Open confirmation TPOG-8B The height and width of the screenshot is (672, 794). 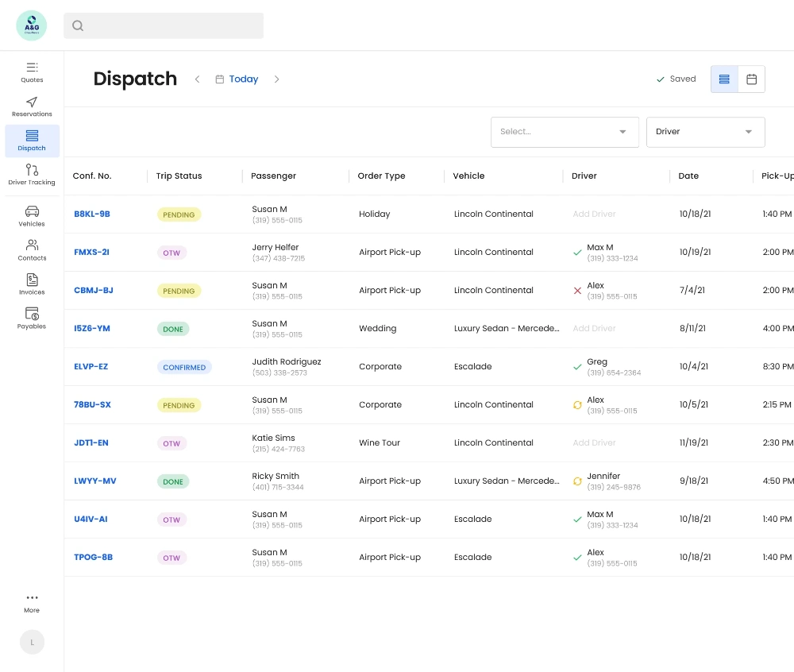pyautogui.click(x=93, y=557)
